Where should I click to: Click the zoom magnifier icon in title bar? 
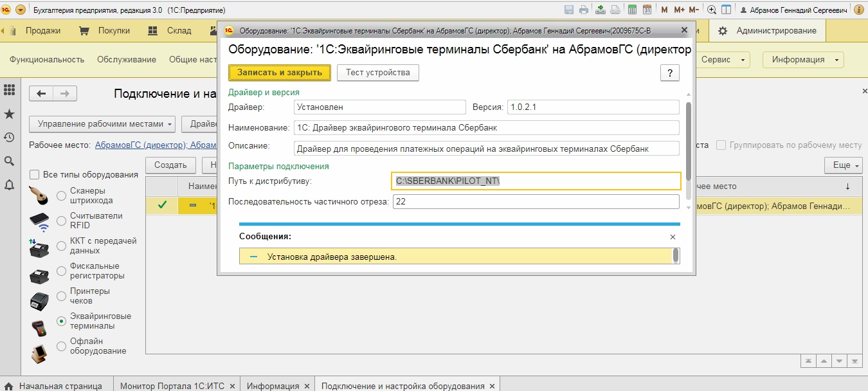(712, 10)
